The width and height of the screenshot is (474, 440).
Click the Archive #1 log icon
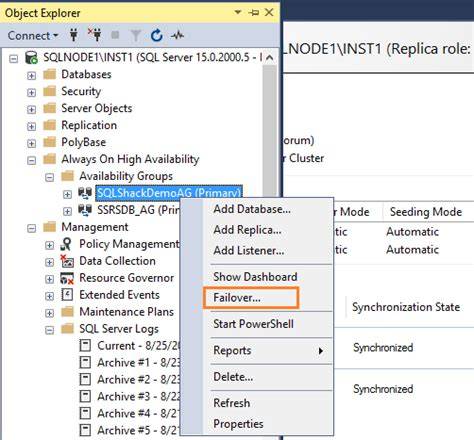85,362
